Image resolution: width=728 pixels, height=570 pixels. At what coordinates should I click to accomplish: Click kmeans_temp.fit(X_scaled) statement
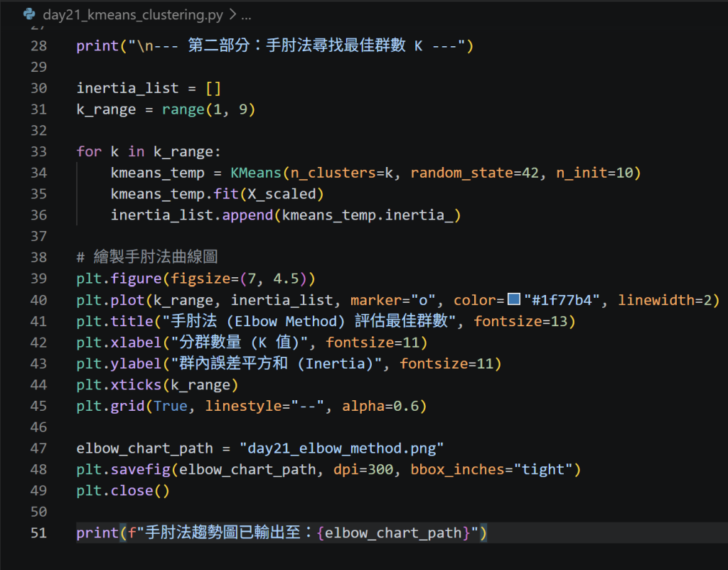[217, 193]
